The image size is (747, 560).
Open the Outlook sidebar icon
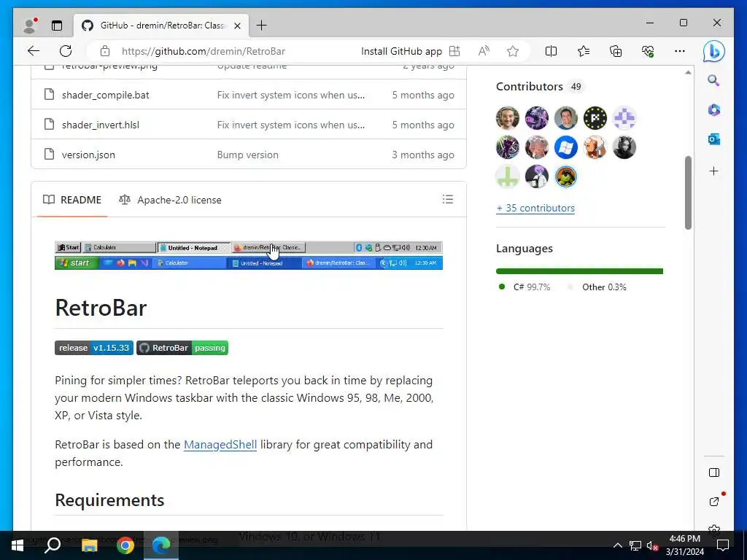coord(713,139)
